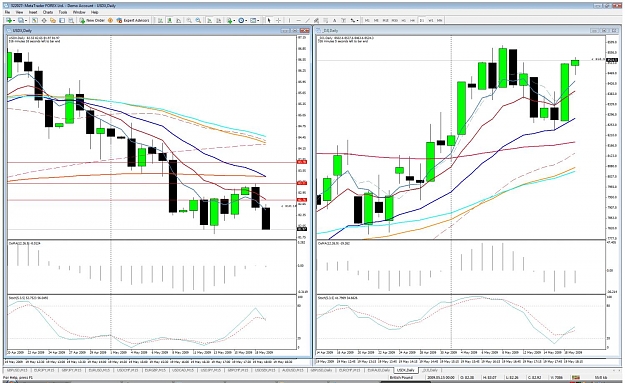This screenshot has width=625, height=383.
Task: Open the Insert menu
Action: (33, 12)
